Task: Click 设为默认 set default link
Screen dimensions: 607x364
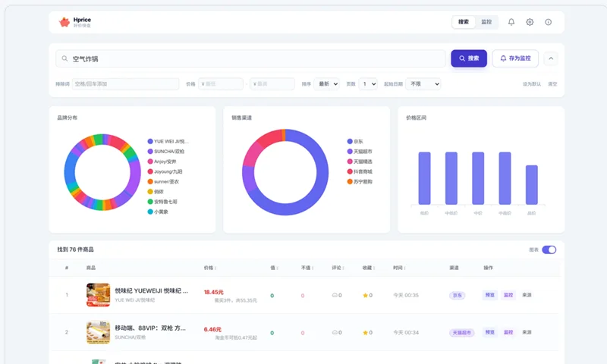Action: (x=532, y=84)
